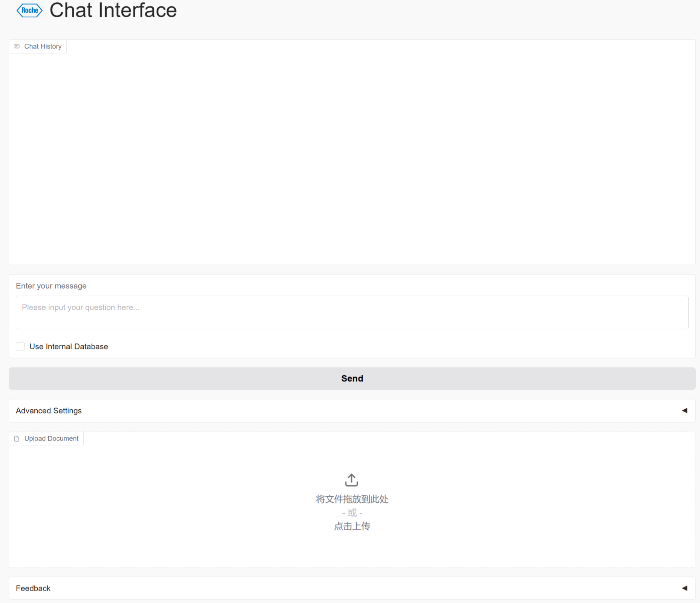This screenshot has height=603, width=700.
Task: Click the Enter your message label
Action: [51, 286]
